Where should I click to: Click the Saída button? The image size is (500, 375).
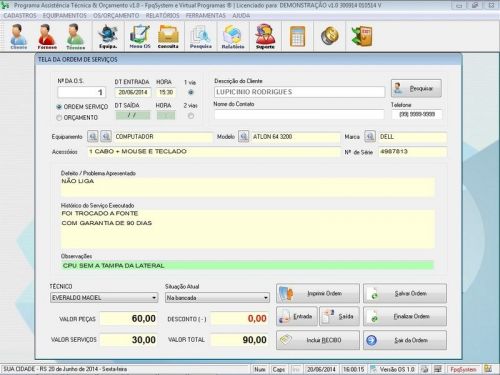[339, 316]
